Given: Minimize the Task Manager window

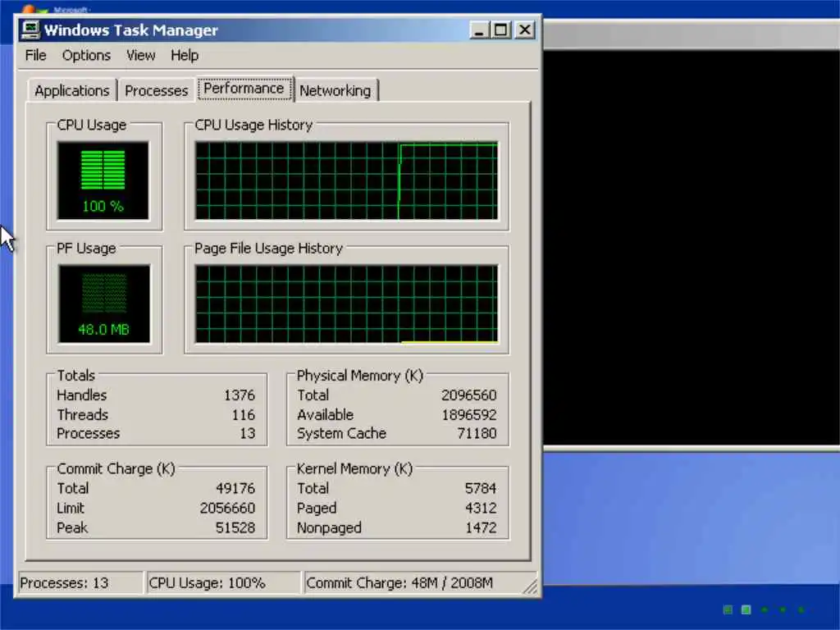Looking at the screenshot, I should coord(479,30).
